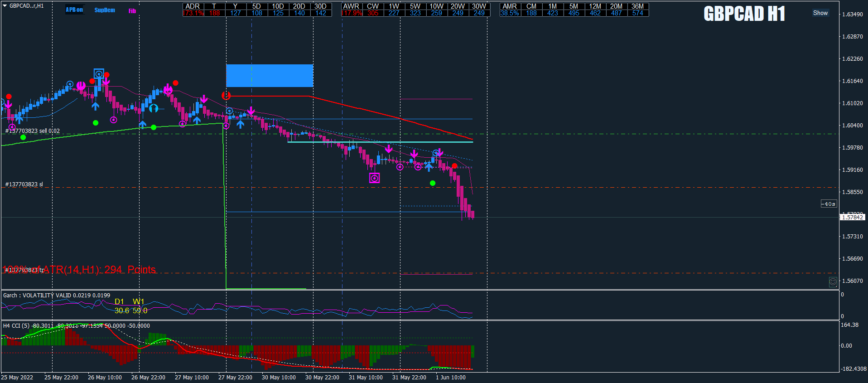The image size is (868, 383).
Task: Click the 30D column header
Action: (x=321, y=6)
